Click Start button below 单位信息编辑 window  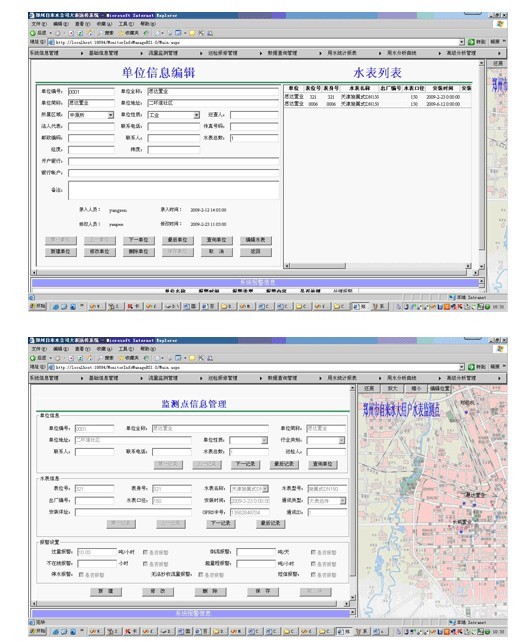click(38, 306)
